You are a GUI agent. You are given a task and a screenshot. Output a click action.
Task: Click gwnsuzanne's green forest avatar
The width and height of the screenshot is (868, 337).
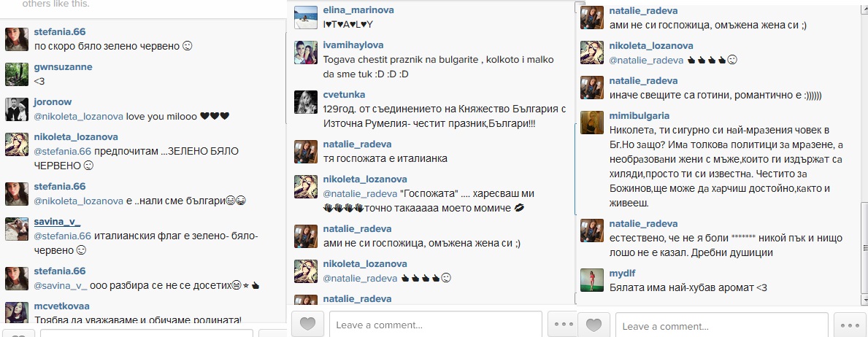17,74
